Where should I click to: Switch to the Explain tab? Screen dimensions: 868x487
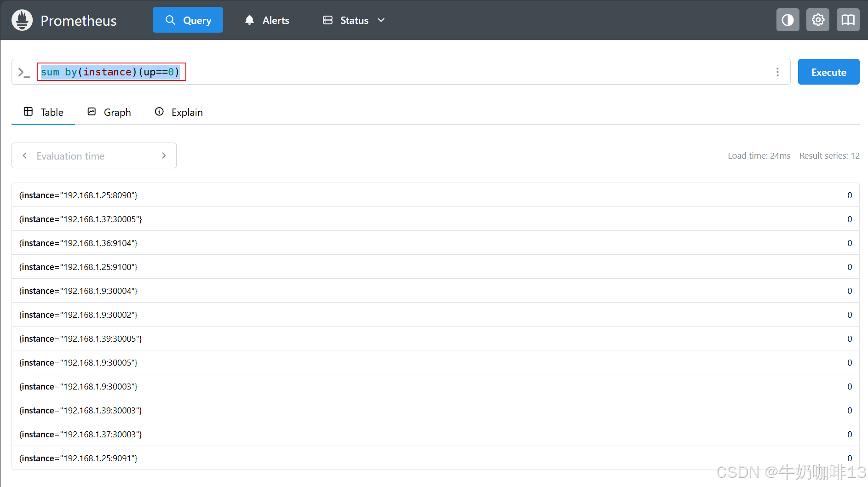[178, 112]
